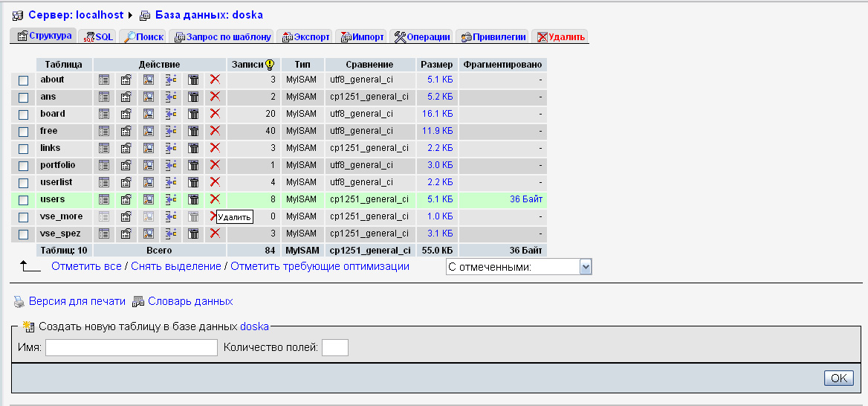
Task: Tick the checkbox for userlist table
Action: [x=23, y=184]
